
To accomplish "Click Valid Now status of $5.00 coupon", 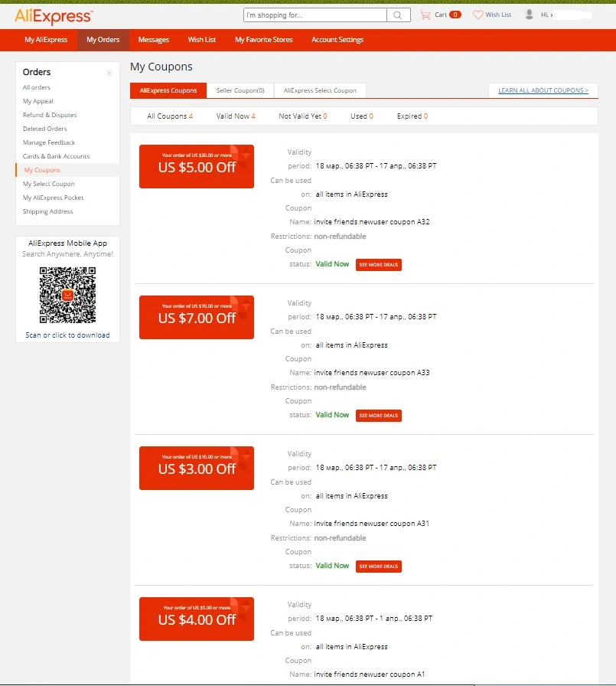I will coord(332,264).
